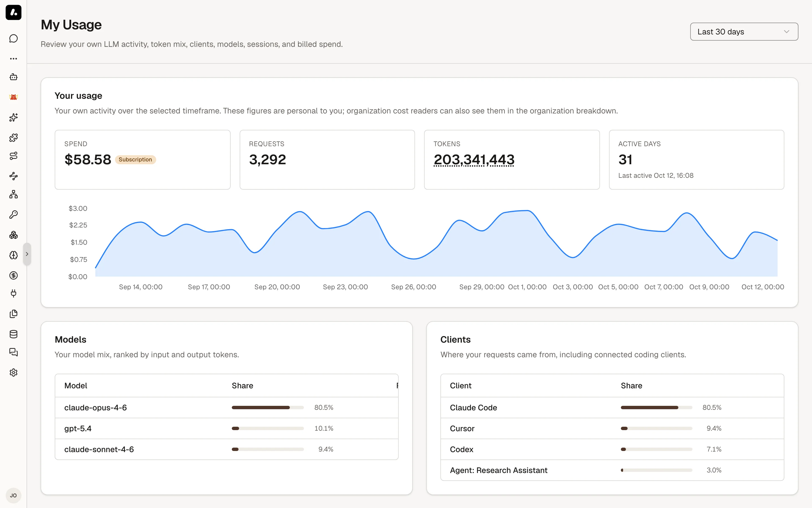Screen dimensions: 812x508
Task: Click Agent: Research Assistant client row
Action: [612, 470]
